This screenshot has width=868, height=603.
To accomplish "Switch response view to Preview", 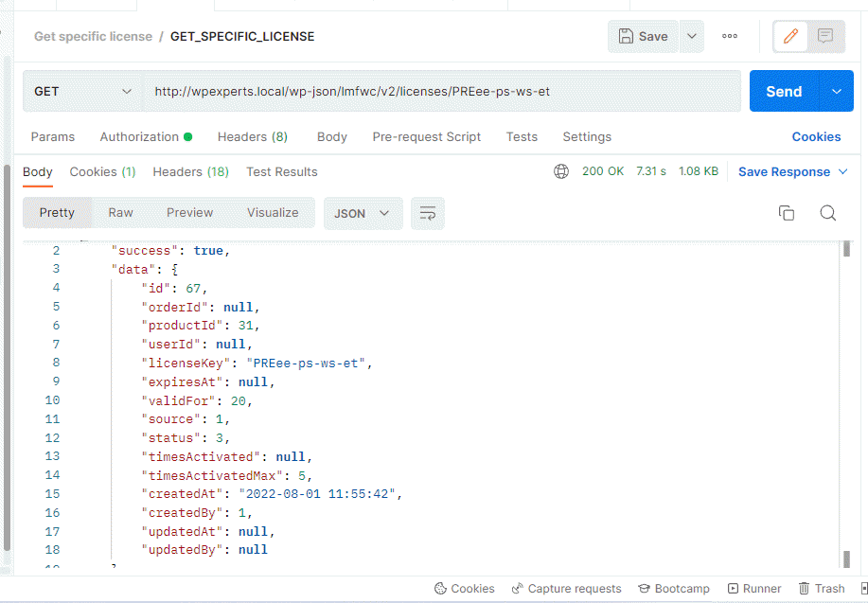I will tap(190, 213).
